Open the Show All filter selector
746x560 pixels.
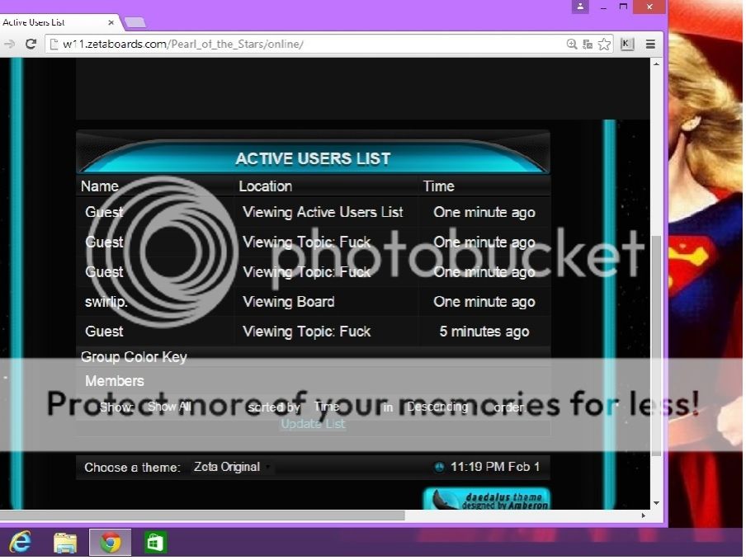(x=169, y=407)
